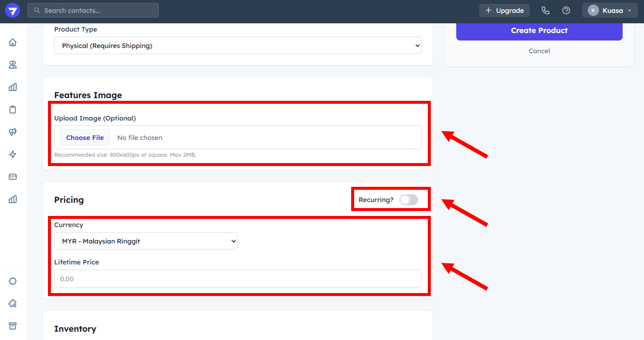Click the Create Product button
This screenshot has width=644, height=340.
click(x=539, y=31)
